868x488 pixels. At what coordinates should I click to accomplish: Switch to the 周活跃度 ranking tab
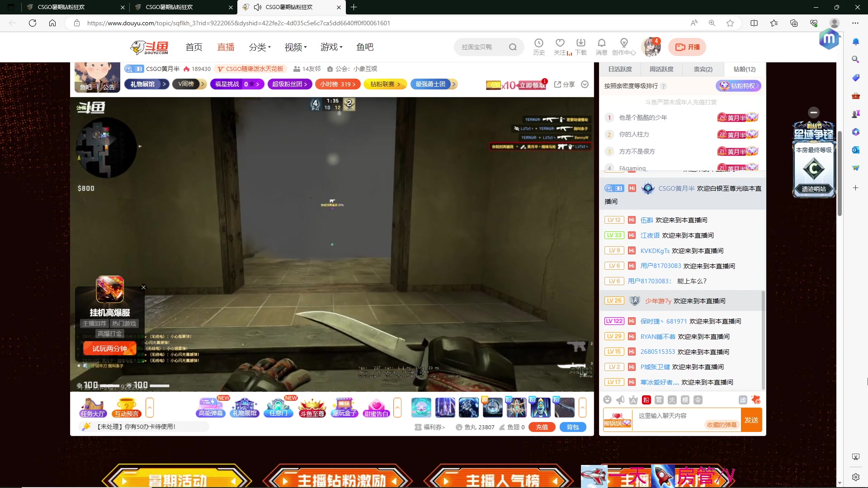[661, 69]
